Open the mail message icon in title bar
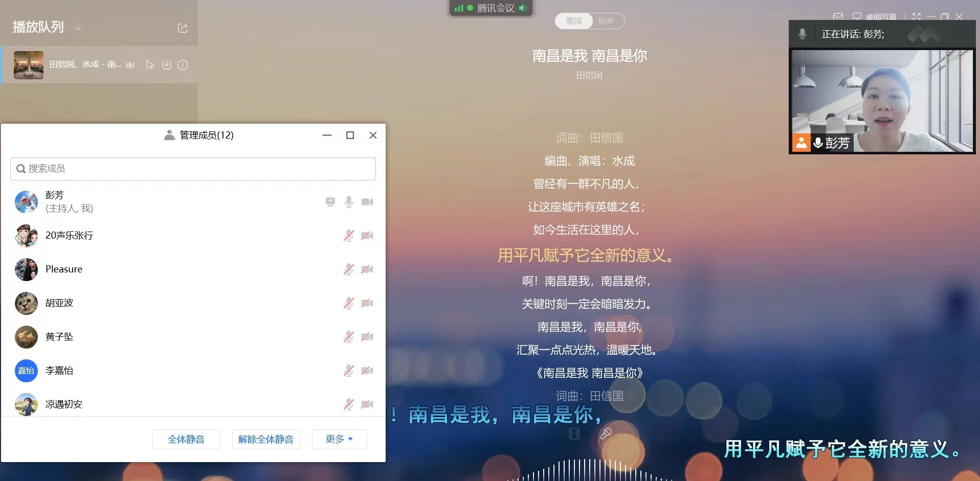The height and width of the screenshot is (481, 980). [838, 17]
